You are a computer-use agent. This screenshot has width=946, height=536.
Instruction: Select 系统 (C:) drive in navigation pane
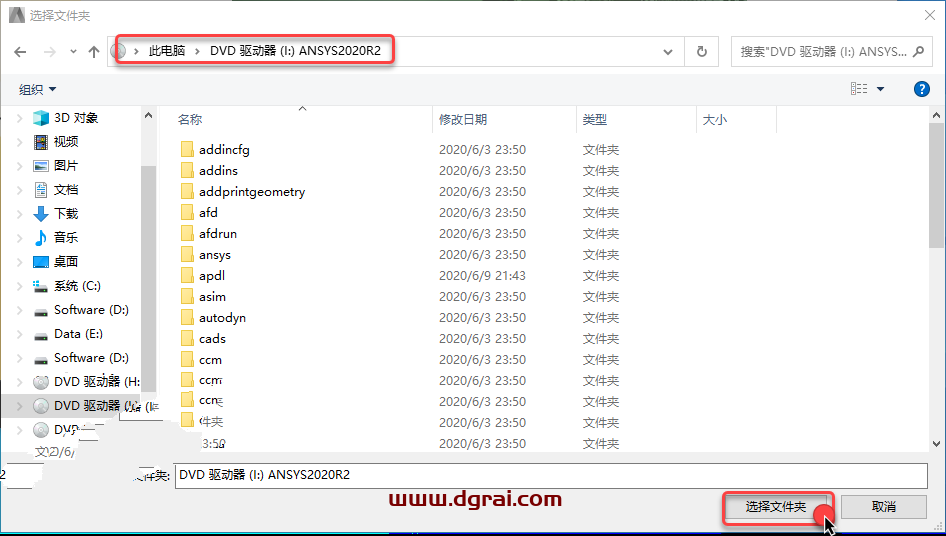[77, 286]
